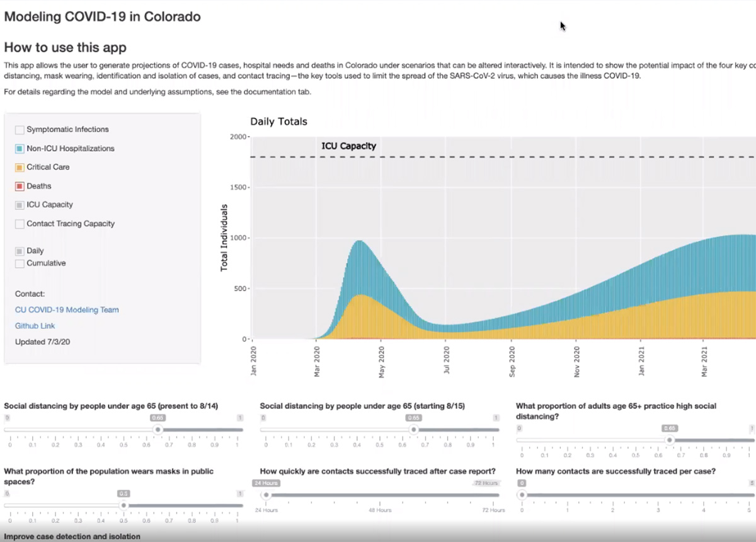756x542 pixels.
Task: Click the mask wearing proportion slider handle
Action: click(x=124, y=505)
